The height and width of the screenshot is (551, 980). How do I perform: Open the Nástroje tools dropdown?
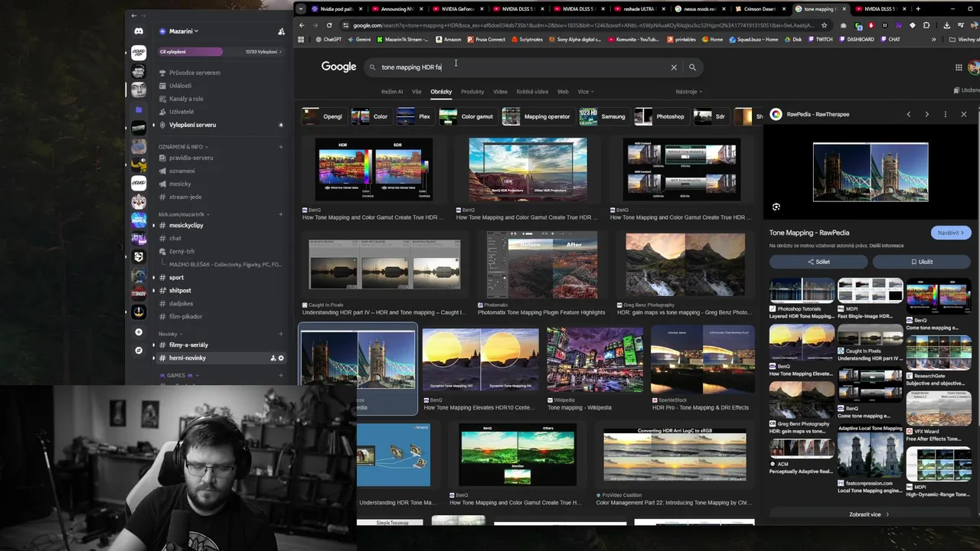tap(688, 92)
